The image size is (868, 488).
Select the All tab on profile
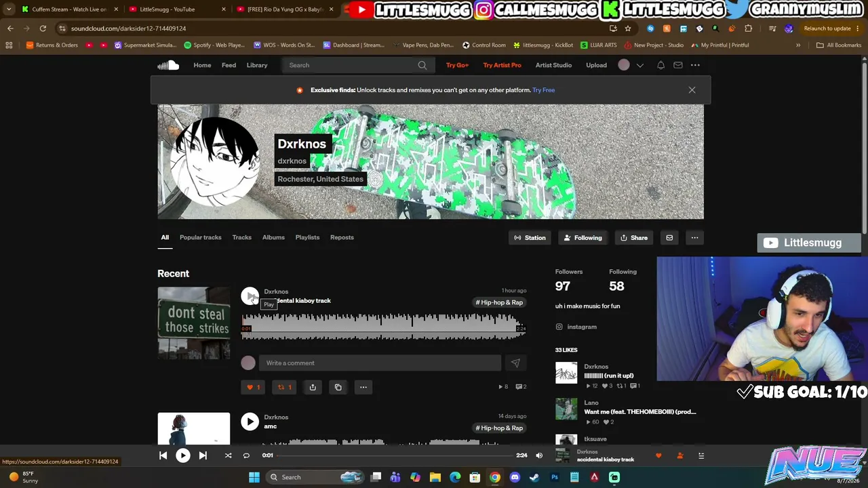pyautogui.click(x=165, y=237)
